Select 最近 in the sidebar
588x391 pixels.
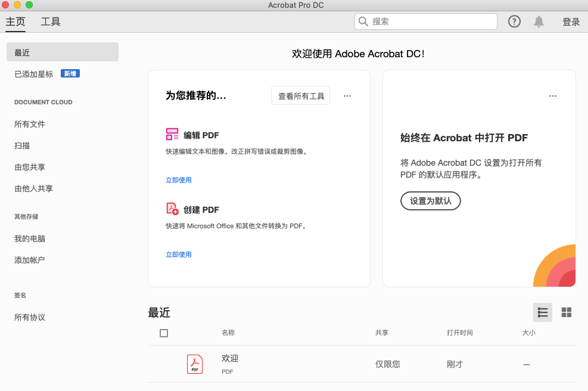[x=63, y=52]
